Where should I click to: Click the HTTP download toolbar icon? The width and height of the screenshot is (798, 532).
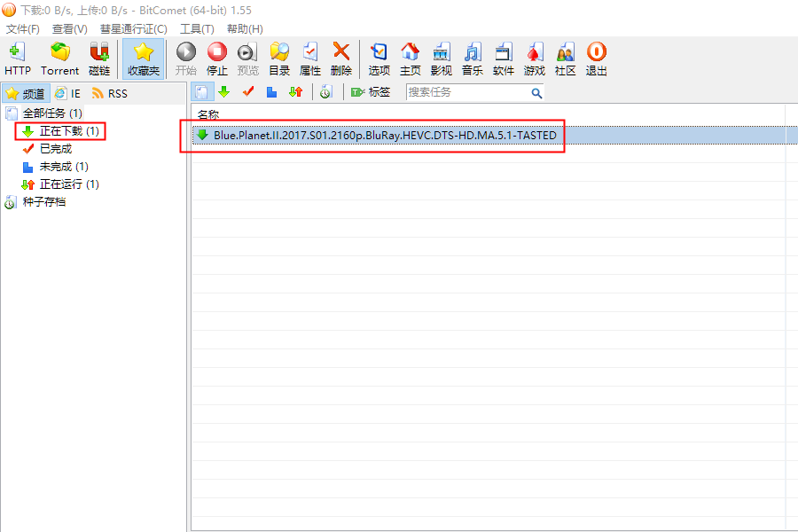tap(18, 59)
